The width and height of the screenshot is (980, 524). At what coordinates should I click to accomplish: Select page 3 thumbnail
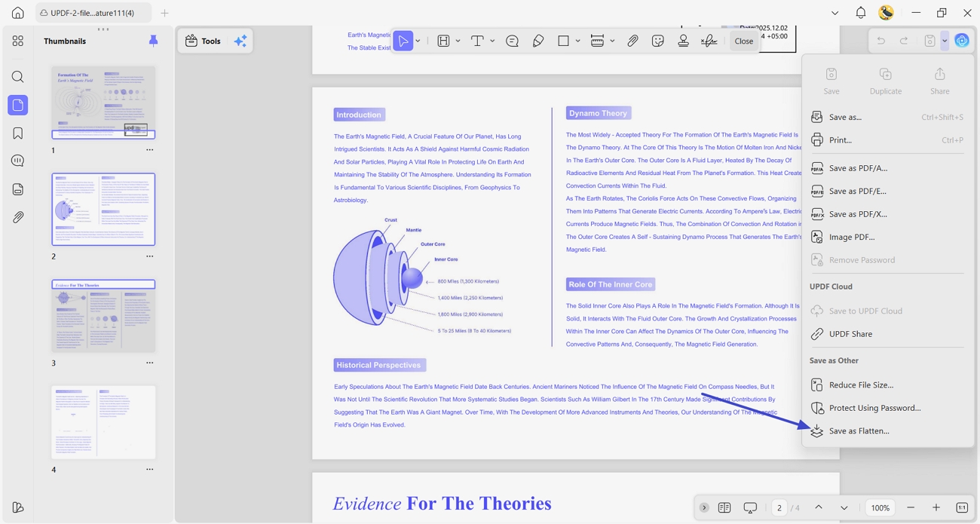(x=103, y=316)
